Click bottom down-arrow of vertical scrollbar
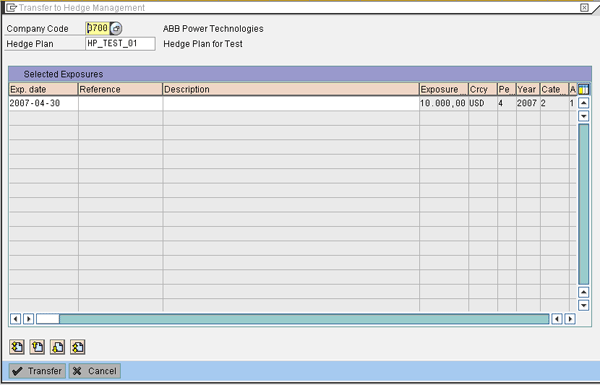Image resolution: width=600 pixels, height=385 pixels. 583,305
